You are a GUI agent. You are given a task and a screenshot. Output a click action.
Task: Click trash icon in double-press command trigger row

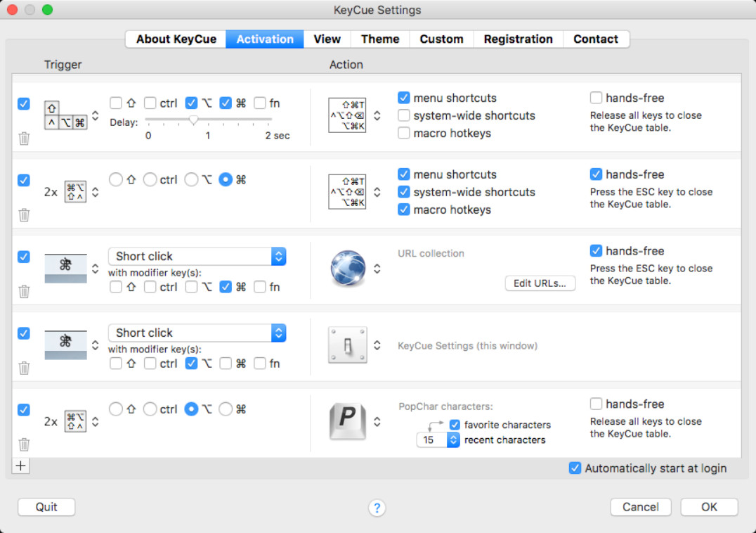tap(24, 214)
